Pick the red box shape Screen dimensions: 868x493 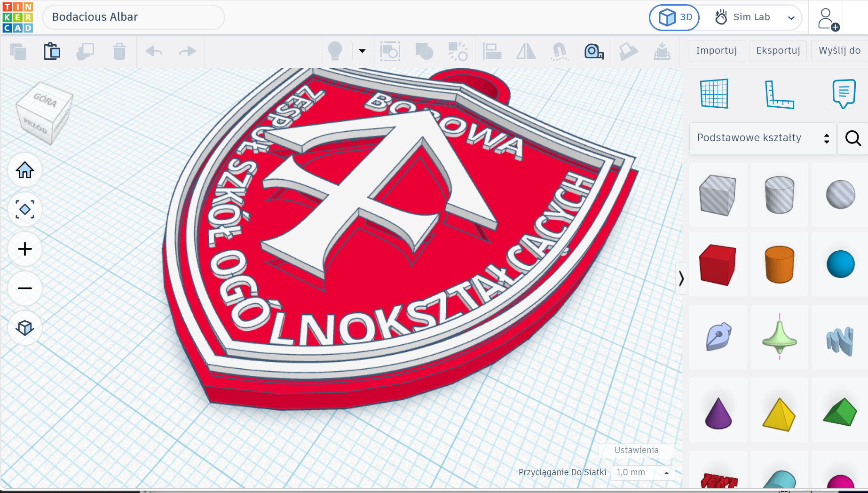pyautogui.click(x=718, y=264)
